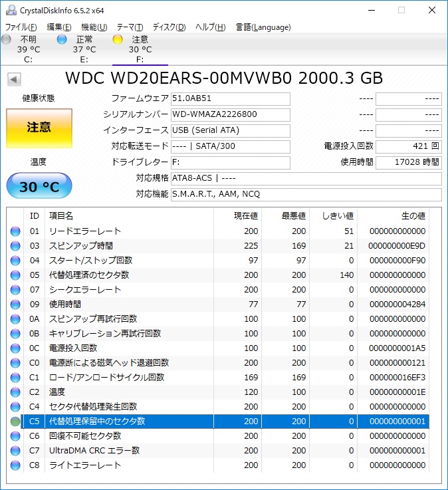Viewport: 448px width, 490px height.
Task: Click status orb of row 09 使用時間
Action: tap(15, 305)
